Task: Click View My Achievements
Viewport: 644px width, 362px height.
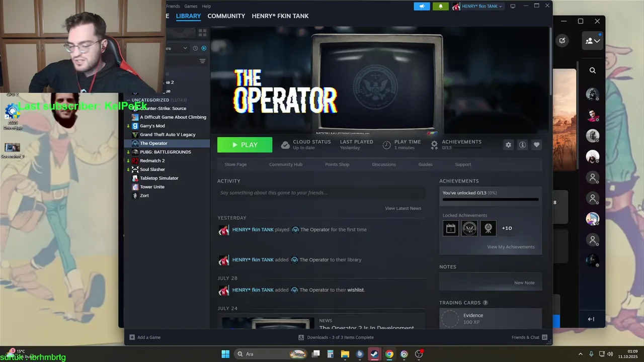Action: point(511,247)
